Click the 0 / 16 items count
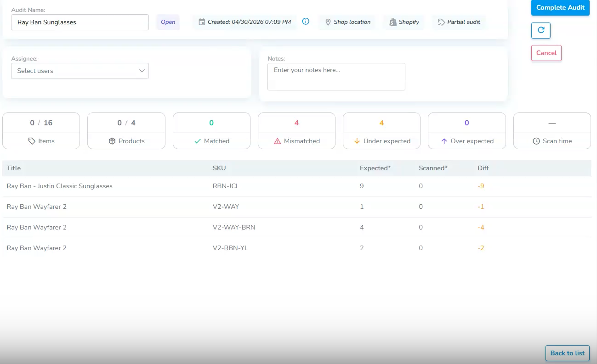597x364 pixels. pyautogui.click(x=41, y=123)
